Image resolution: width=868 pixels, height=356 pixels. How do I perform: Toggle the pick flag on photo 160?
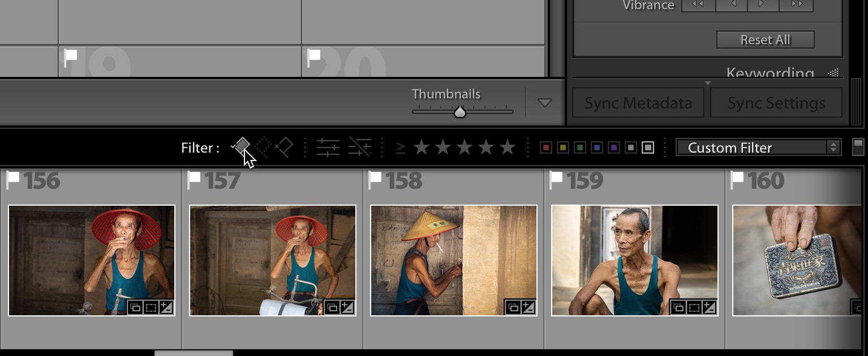coord(738,179)
